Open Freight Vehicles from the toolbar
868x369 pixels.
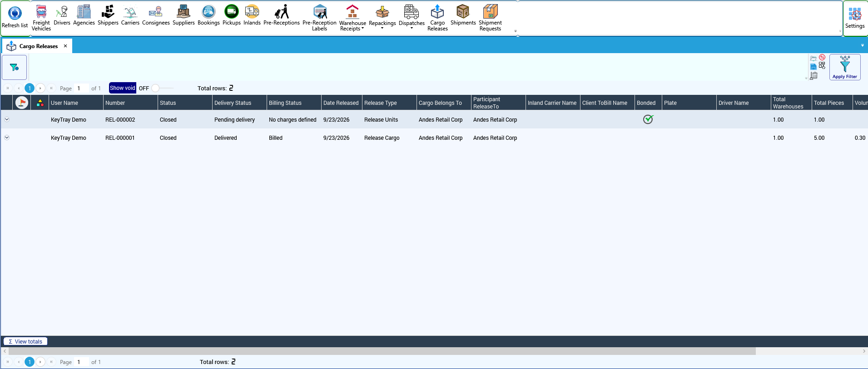41,18
